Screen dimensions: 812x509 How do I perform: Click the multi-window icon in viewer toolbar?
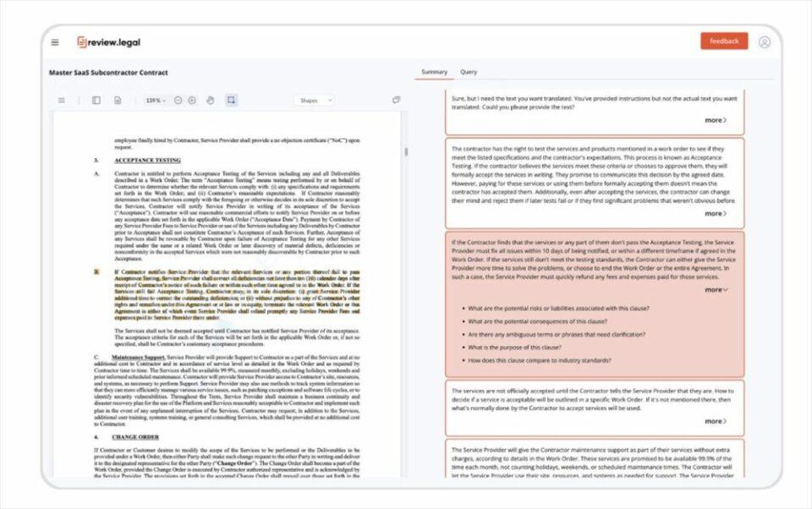(396, 100)
